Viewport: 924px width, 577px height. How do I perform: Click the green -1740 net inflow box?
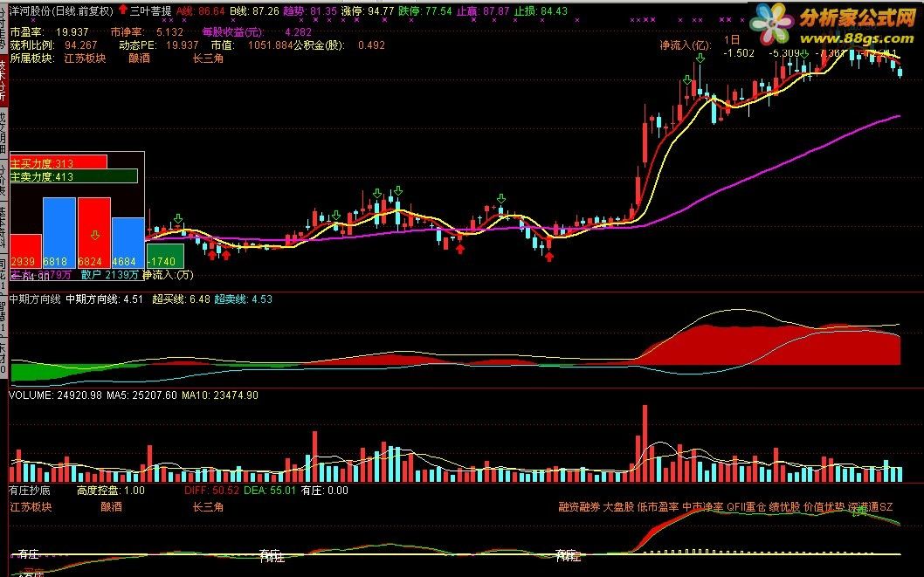(165, 256)
